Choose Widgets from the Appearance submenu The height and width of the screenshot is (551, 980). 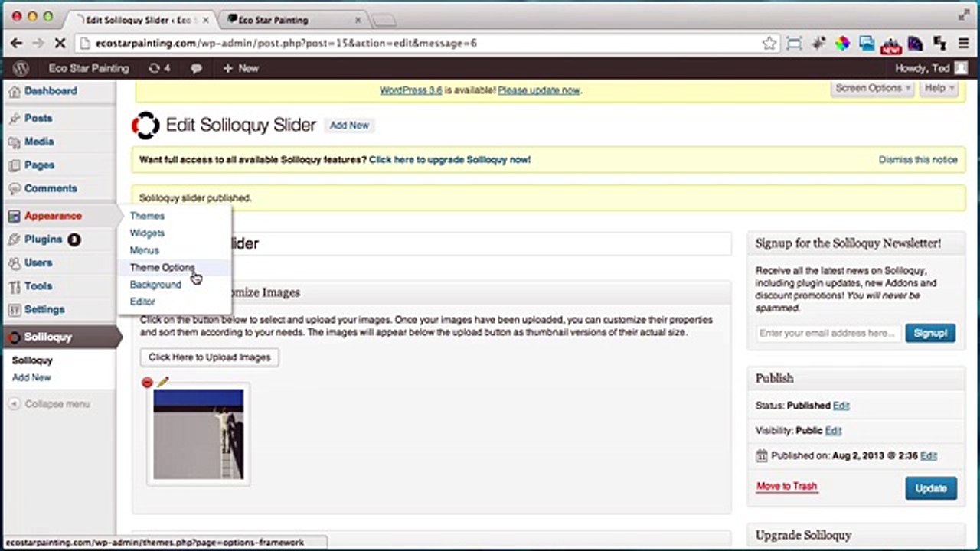click(147, 233)
